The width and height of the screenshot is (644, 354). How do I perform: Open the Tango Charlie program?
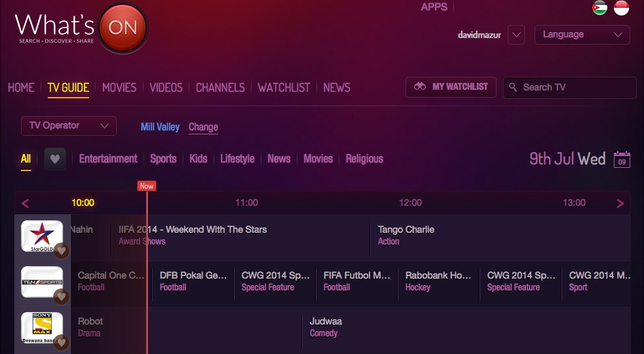pos(406,229)
